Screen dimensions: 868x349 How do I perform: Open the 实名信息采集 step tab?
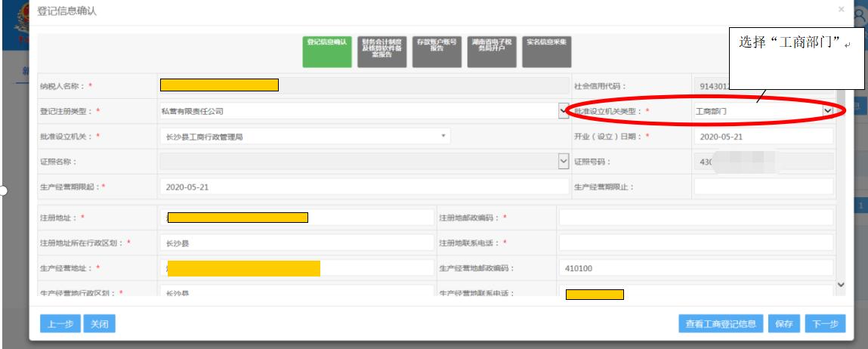(x=546, y=52)
